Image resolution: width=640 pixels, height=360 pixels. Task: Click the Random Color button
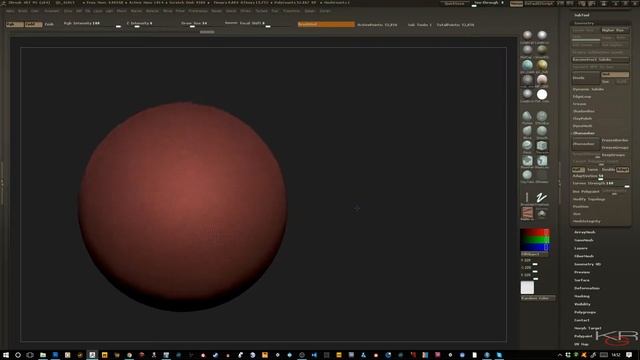tap(538, 298)
